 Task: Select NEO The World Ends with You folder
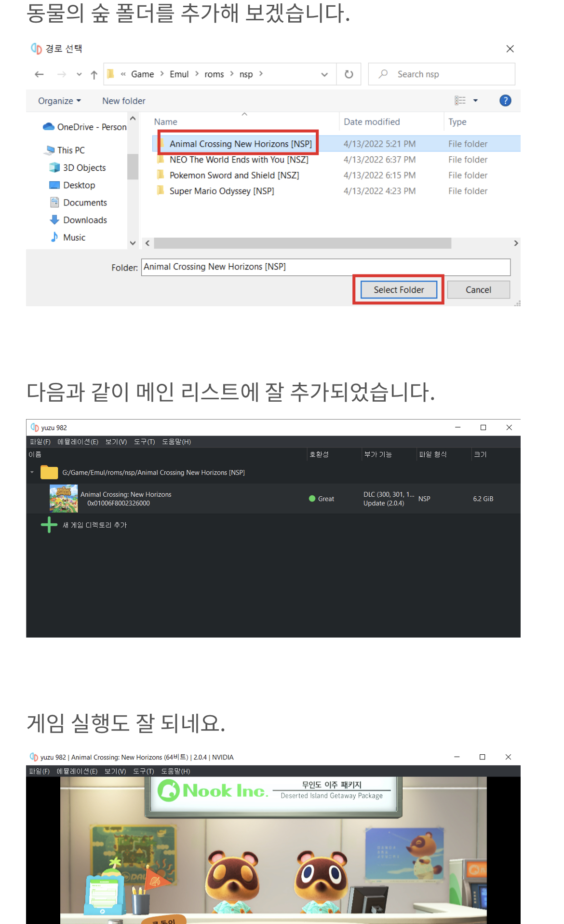[239, 160]
